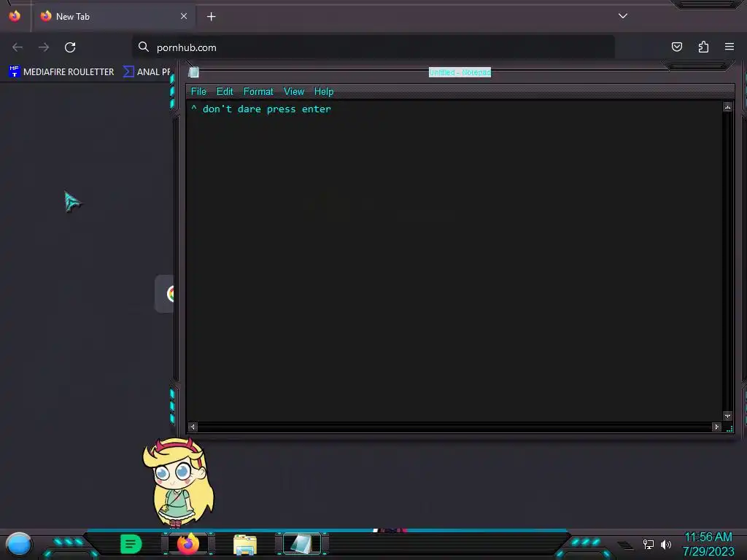Open the Notepad File menu
This screenshot has height=560, width=747.
[198, 91]
